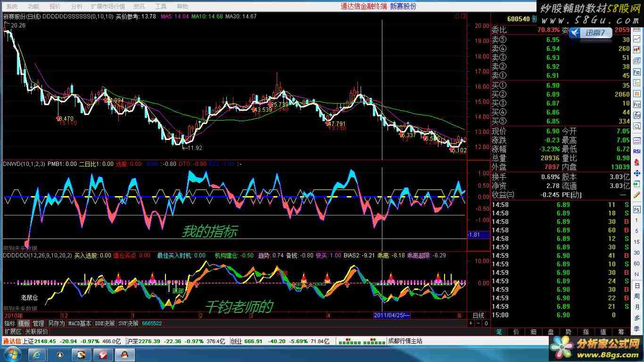Click the magnifier search icon in right toolbar
The width and height of the screenshot is (644, 362).
pos(637,126)
